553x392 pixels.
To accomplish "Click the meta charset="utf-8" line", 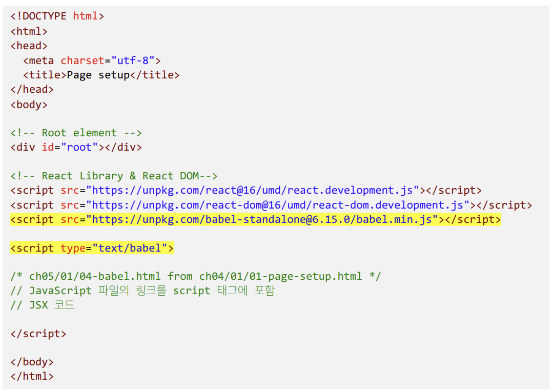I will [x=92, y=60].
